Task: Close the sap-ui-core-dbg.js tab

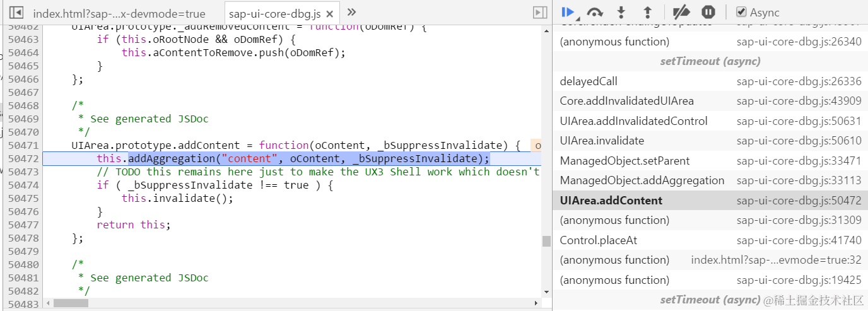Action: point(329,13)
